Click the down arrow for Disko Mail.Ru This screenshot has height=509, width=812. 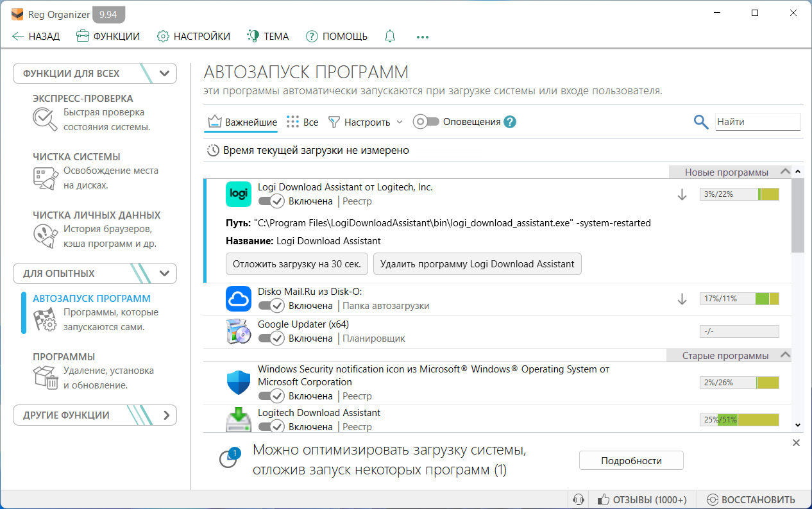pyautogui.click(x=682, y=299)
